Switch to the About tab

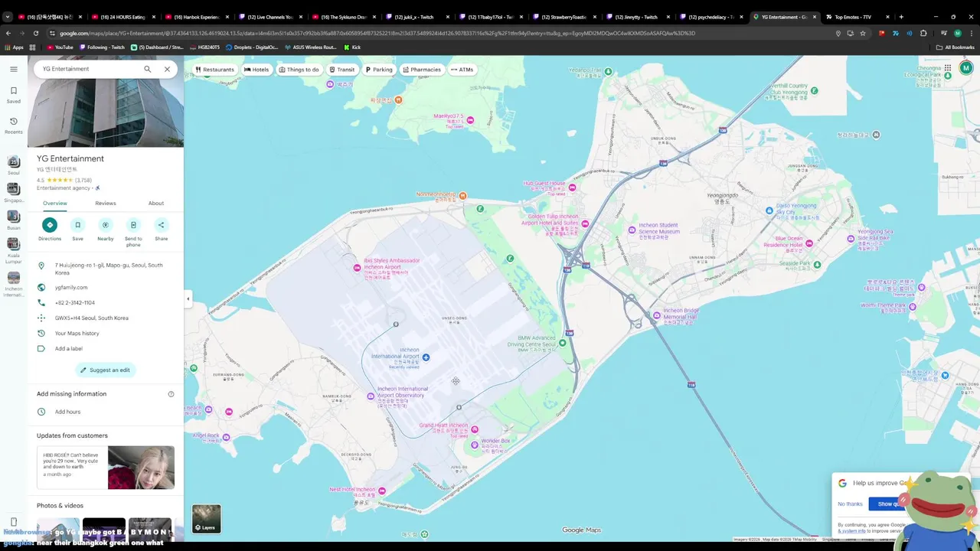[x=156, y=204]
